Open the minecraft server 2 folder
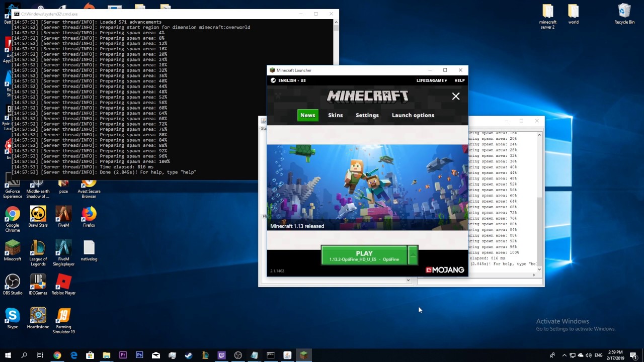Image resolution: width=644 pixels, height=362 pixels. 547,17
